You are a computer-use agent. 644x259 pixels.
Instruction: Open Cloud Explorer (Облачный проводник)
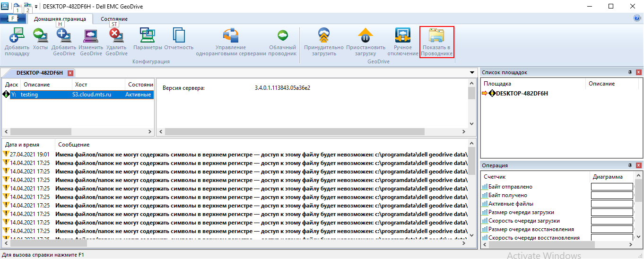click(282, 36)
